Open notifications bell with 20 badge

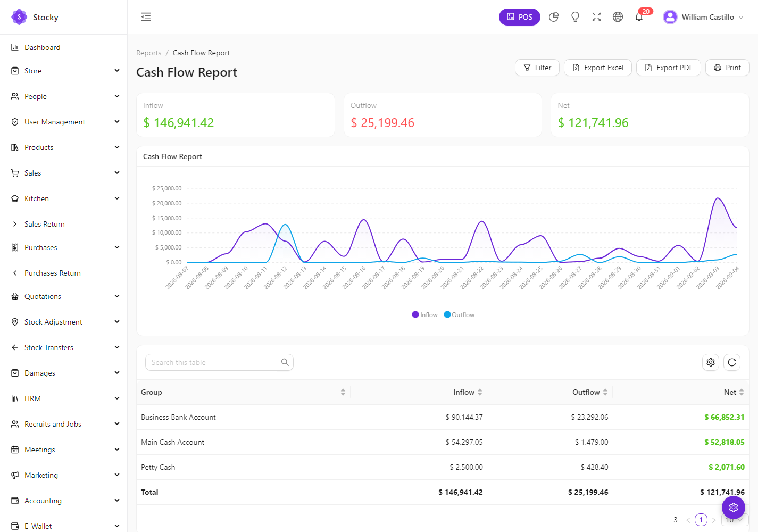(639, 17)
